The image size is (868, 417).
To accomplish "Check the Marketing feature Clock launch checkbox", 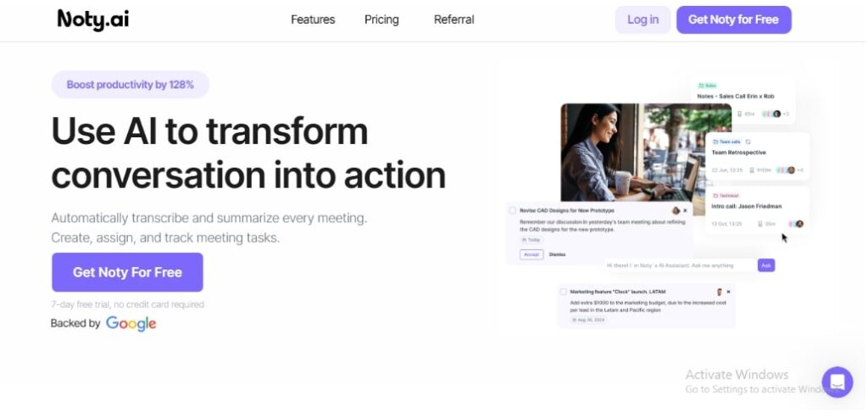I will pyautogui.click(x=563, y=292).
